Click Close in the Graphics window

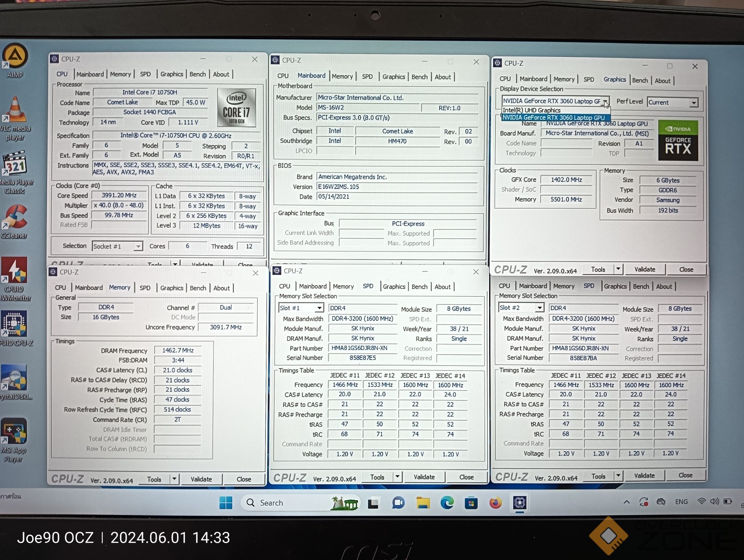click(686, 269)
